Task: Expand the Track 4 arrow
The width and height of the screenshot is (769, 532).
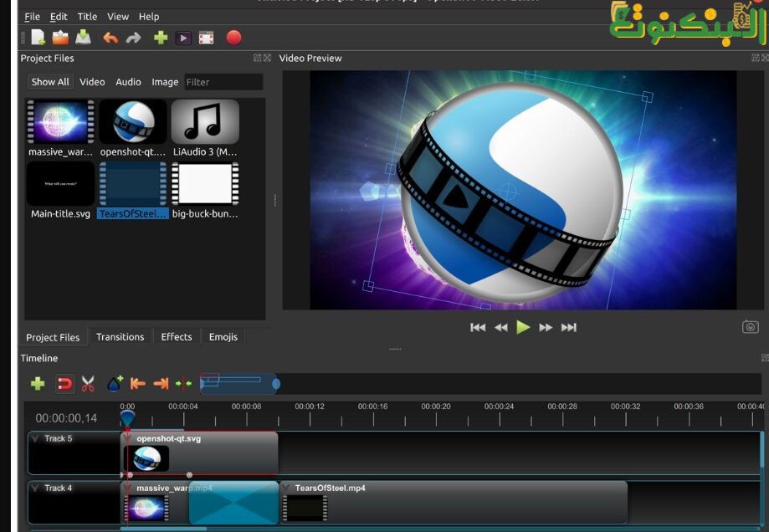Action: coord(35,488)
